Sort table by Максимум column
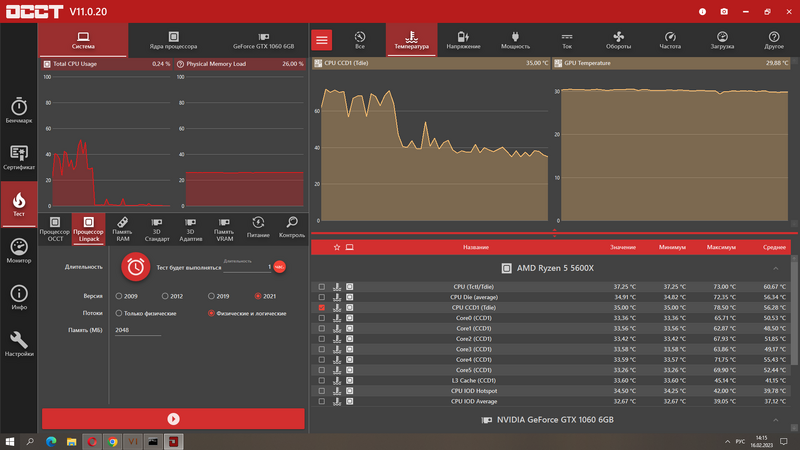The height and width of the screenshot is (450, 800). (721, 247)
